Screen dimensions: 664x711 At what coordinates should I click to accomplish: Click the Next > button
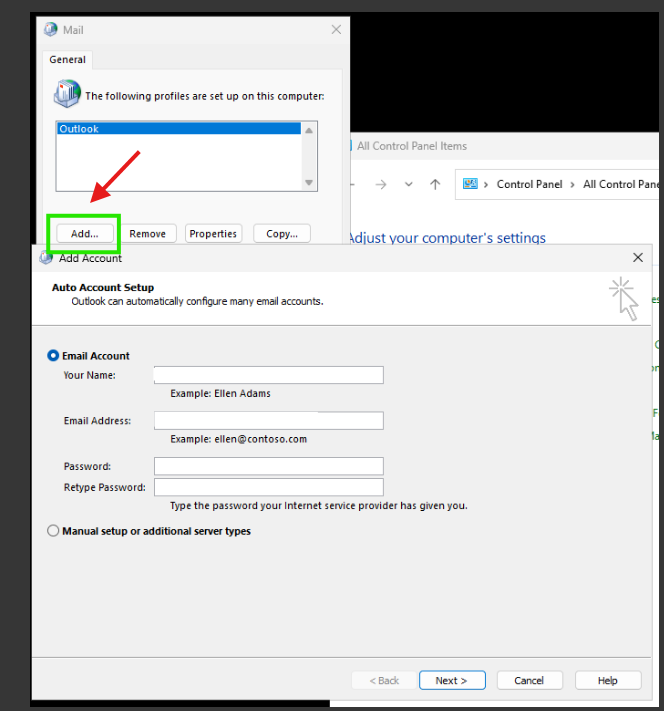tap(452, 680)
